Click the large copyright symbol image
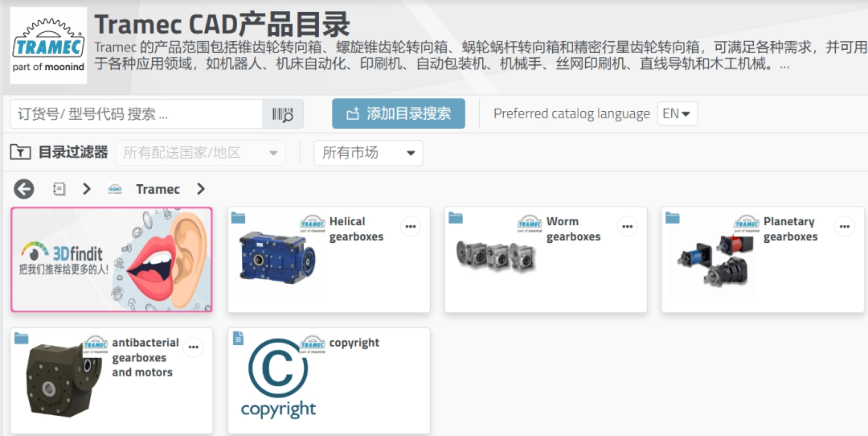The image size is (868, 436). [278, 378]
